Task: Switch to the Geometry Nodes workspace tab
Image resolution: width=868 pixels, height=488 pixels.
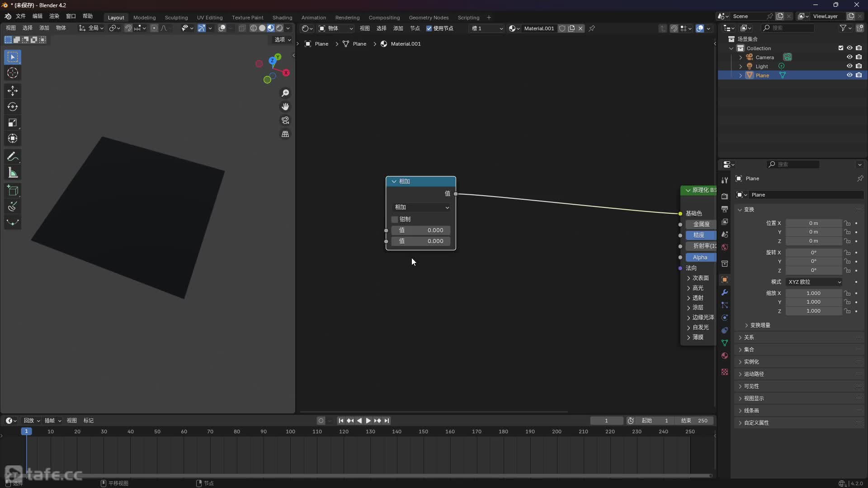Action: click(x=429, y=18)
